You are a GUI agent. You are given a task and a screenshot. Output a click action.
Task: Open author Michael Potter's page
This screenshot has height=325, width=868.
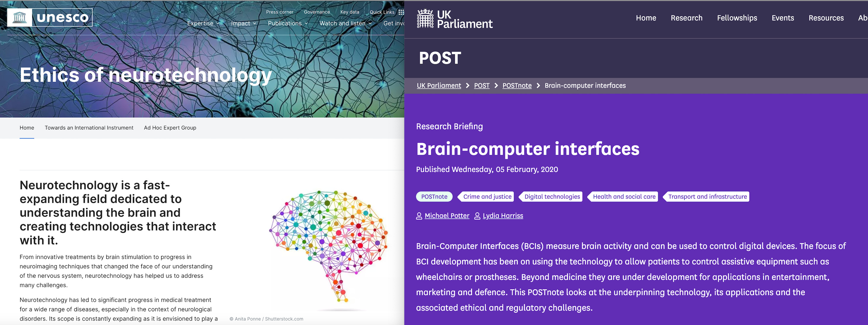click(447, 216)
